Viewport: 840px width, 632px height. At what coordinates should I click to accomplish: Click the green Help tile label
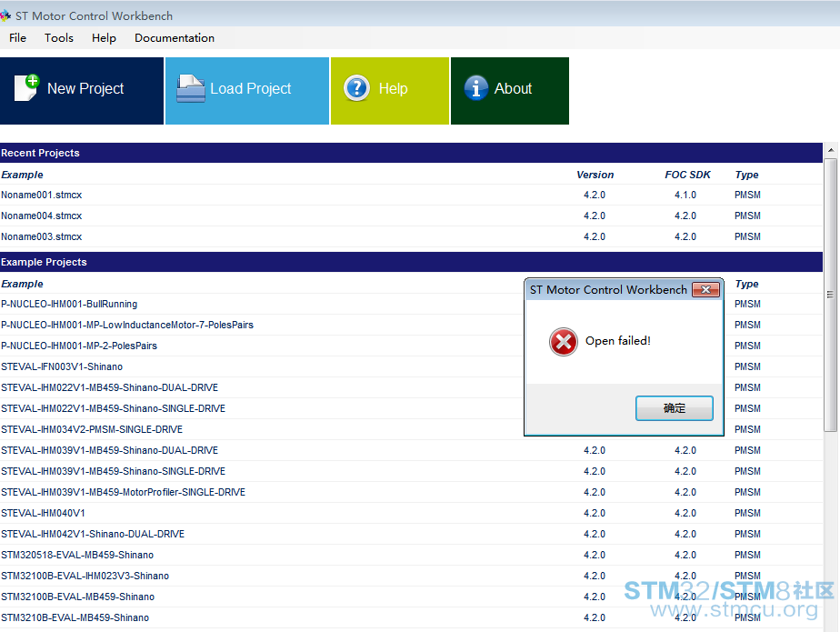(x=394, y=88)
